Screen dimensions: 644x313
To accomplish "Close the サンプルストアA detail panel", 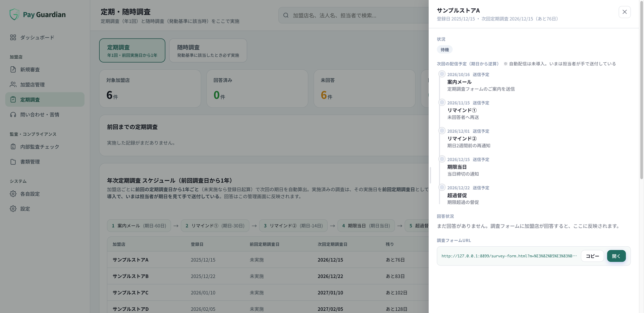I will (x=625, y=12).
